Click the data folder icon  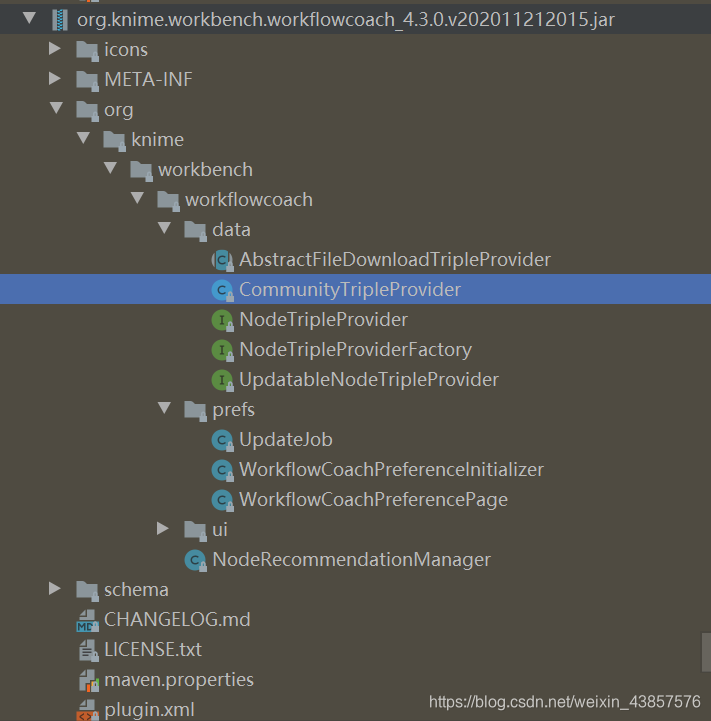coord(195,230)
